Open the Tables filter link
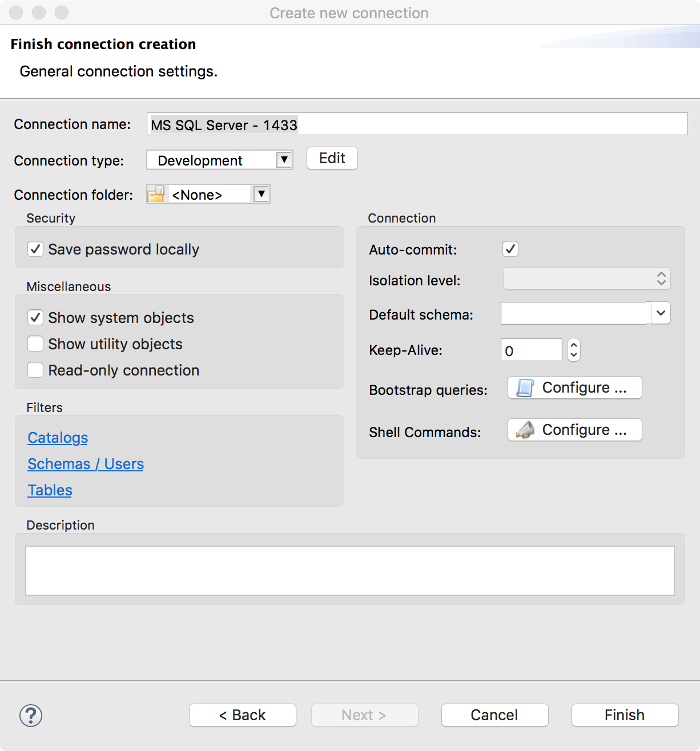 click(50, 490)
